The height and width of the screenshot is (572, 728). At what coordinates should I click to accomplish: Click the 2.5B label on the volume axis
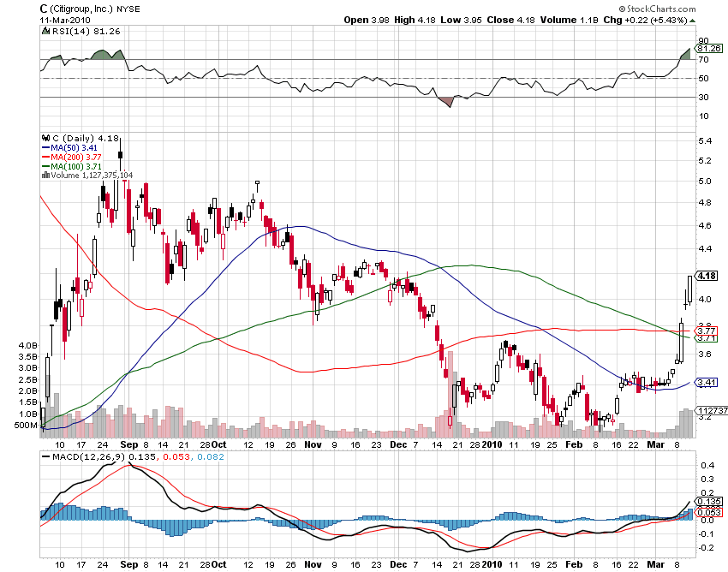point(28,379)
